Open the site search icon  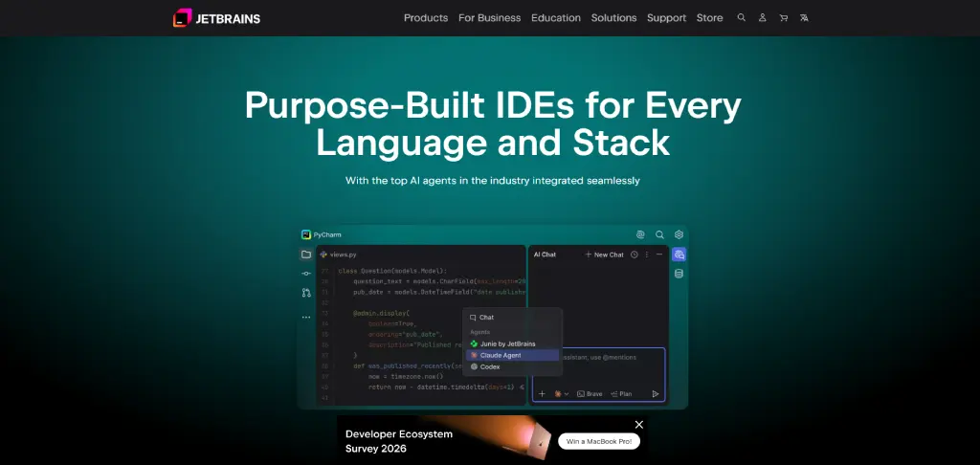742,17
